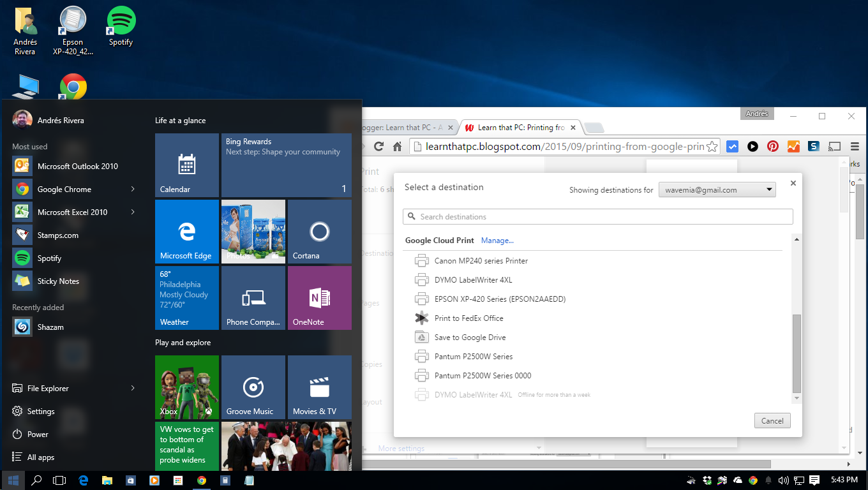Screen dimensions: 868x490
Task: Click the Cast extension icon in Chrome toolbar
Action: tap(834, 146)
